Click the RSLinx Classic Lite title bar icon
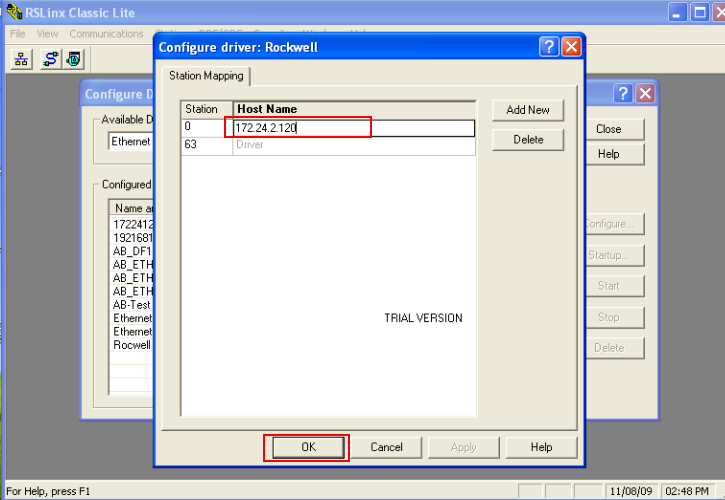The width and height of the screenshot is (725, 500). point(14,12)
